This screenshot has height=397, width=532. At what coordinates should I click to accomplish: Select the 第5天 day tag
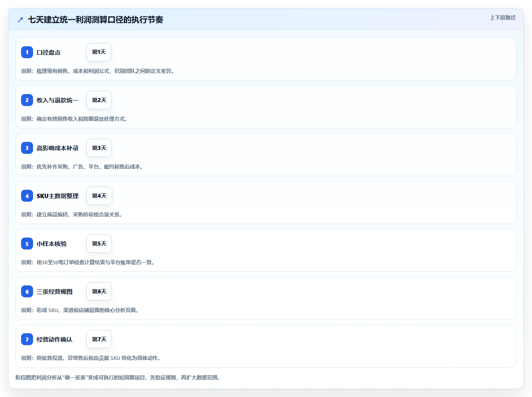99,244
